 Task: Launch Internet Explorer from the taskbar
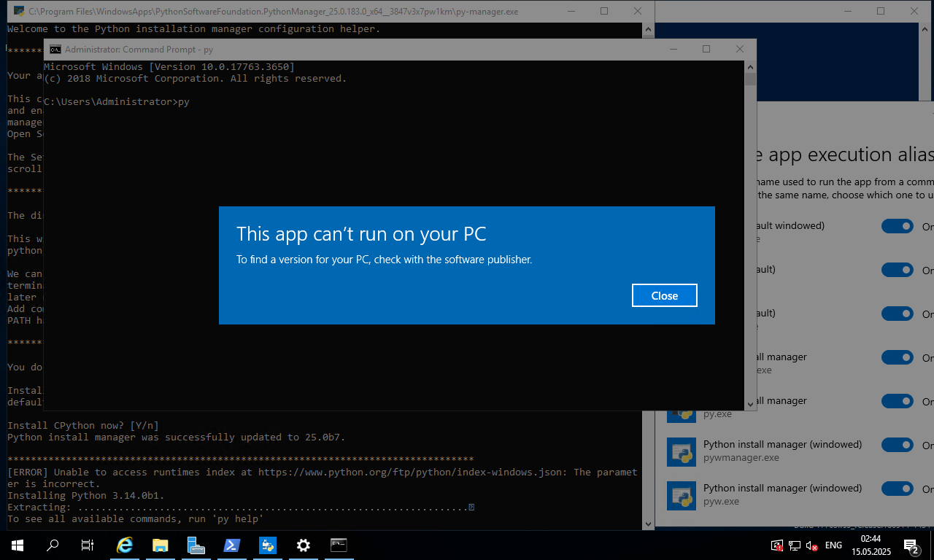coord(126,545)
